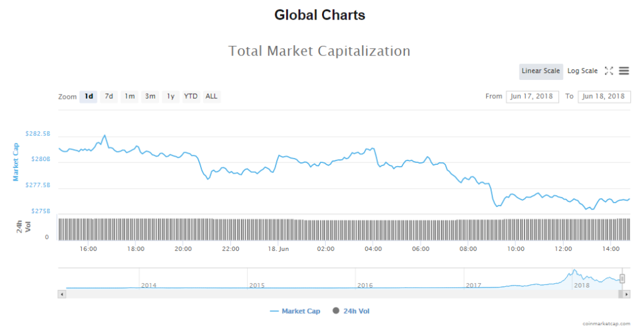Click the To date field
The width and height of the screenshot is (644, 329).
[604, 96]
